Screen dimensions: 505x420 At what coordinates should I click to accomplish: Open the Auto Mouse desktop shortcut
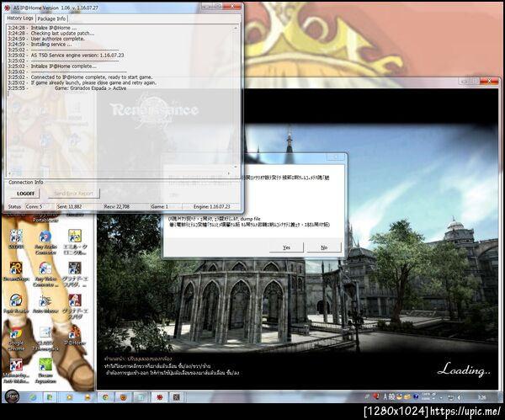click(45, 304)
